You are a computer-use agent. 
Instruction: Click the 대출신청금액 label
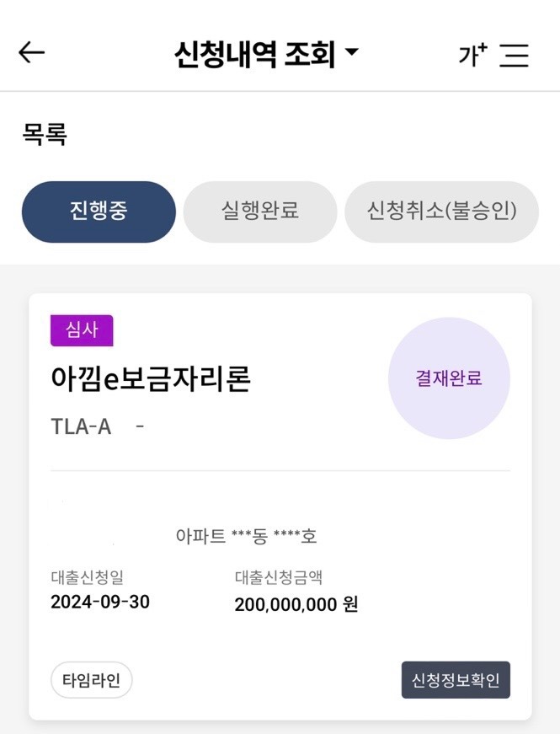click(x=279, y=577)
